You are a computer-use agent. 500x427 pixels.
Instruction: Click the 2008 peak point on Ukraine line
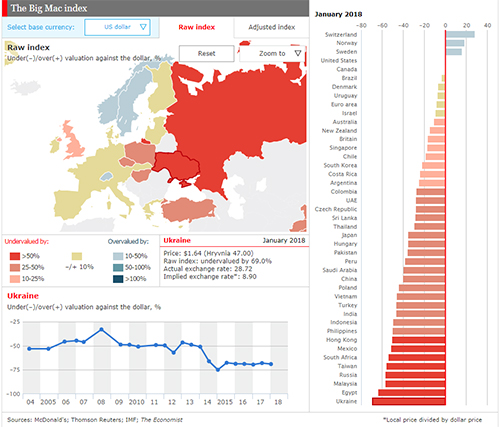(x=102, y=329)
